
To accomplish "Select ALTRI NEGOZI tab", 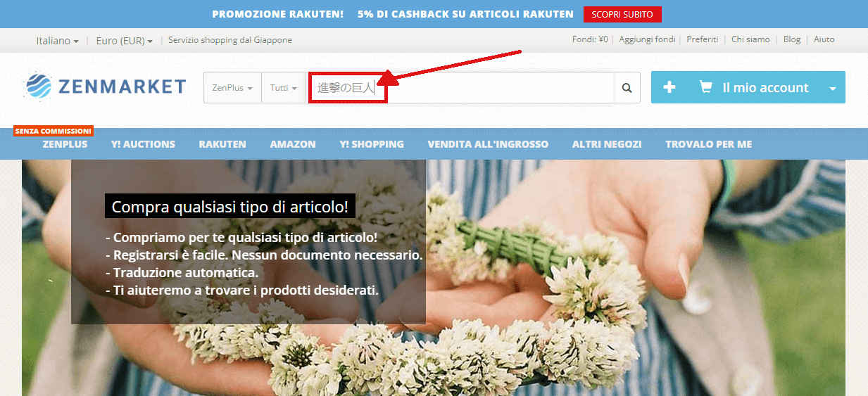I will (x=607, y=144).
